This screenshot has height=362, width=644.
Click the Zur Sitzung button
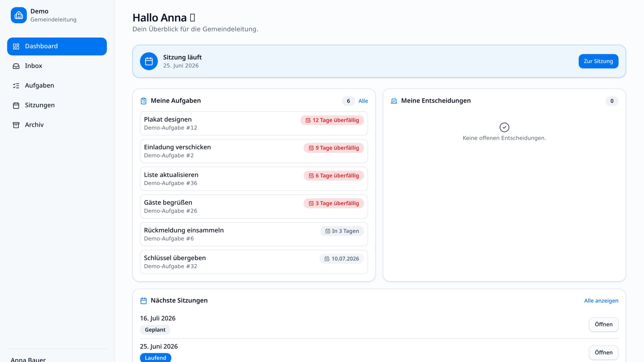[598, 61]
